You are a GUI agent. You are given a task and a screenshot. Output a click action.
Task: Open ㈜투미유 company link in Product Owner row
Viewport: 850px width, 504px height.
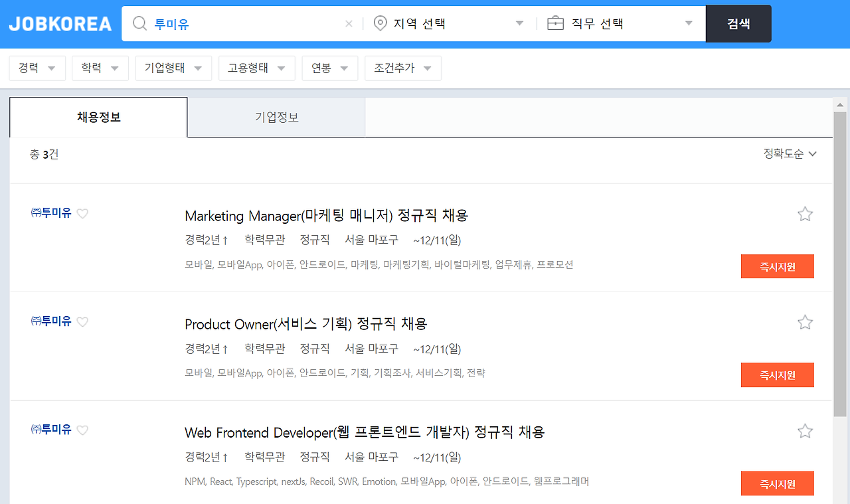coord(51,321)
